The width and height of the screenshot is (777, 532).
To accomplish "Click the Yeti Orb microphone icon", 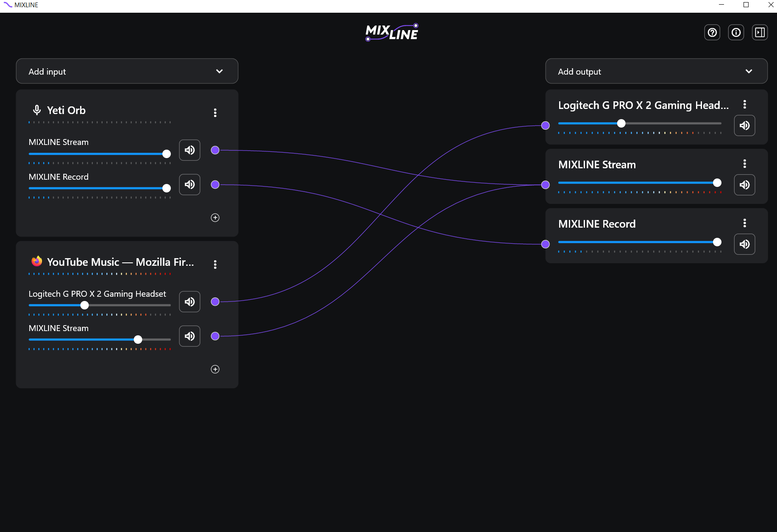I will (37, 110).
